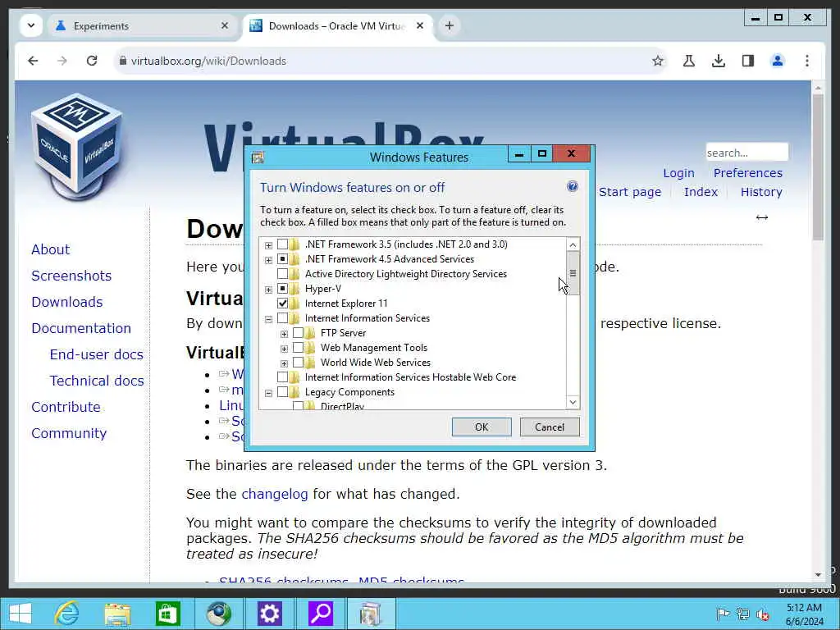Open the tab search dropdown arrow
This screenshot has width=840, height=630.
[x=31, y=25]
